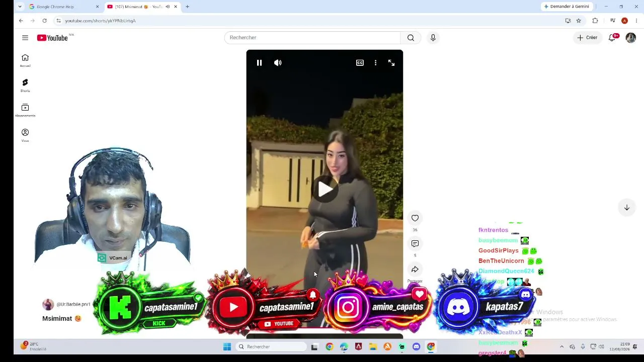Click the search magnifier button on YouTube
The width and height of the screenshot is (644, 362).
(411, 38)
